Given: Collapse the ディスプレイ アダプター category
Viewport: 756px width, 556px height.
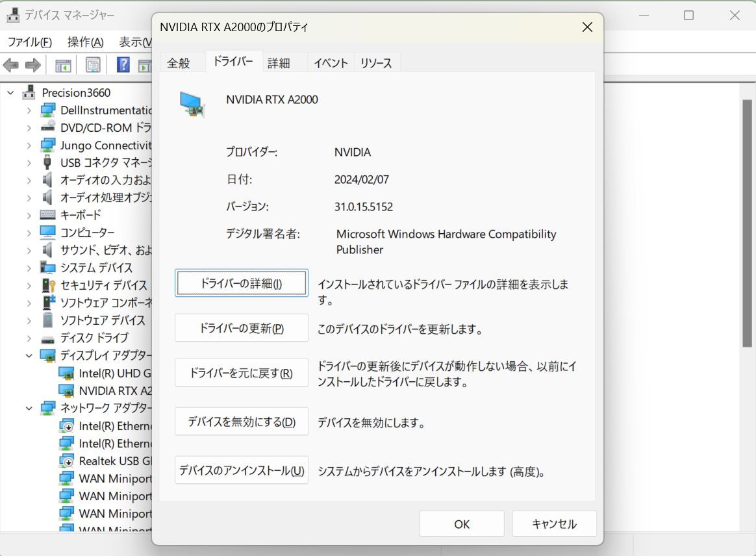Looking at the screenshot, I should click(x=29, y=356).
